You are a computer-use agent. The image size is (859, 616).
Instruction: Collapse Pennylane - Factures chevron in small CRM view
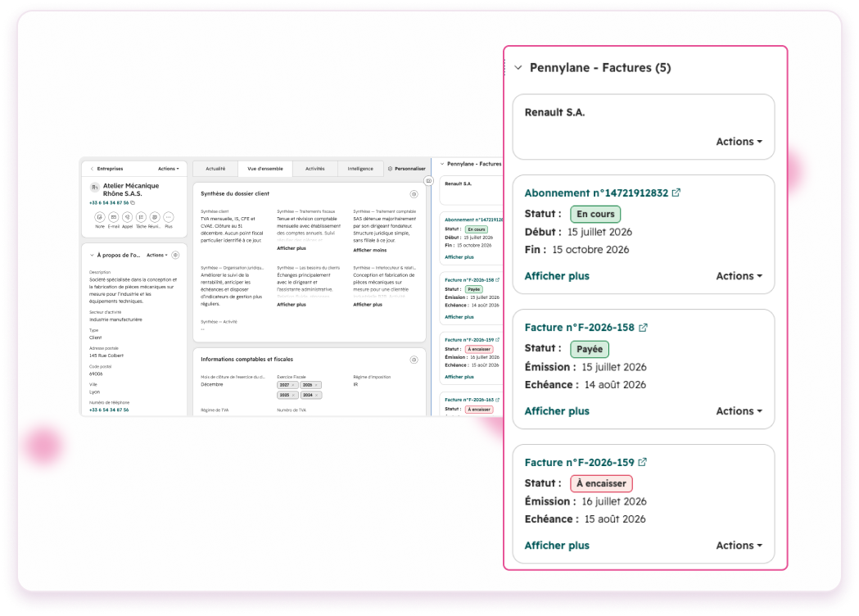[442, 164]
